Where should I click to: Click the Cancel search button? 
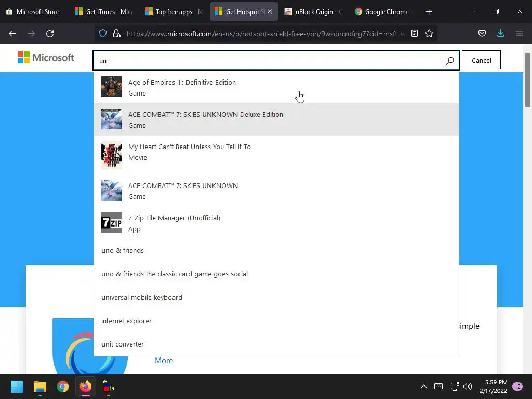point(481,60)
